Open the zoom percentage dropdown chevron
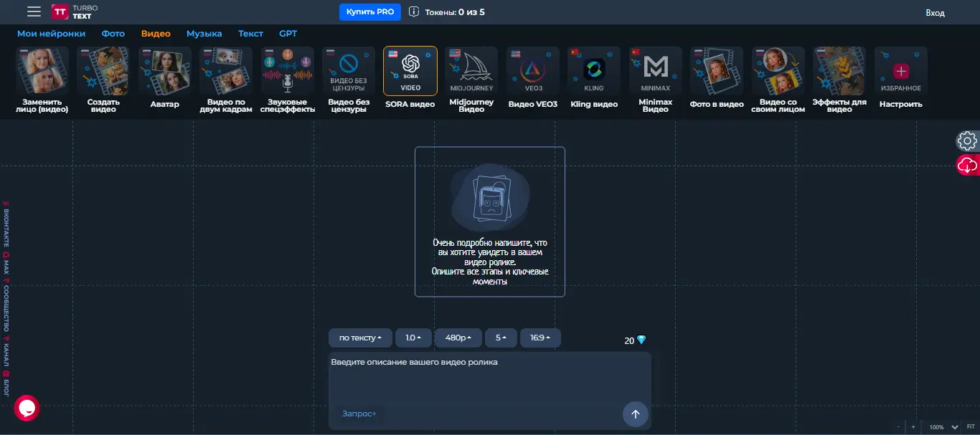The height and width of the screenshot is (435, 980). coord(955,427)
